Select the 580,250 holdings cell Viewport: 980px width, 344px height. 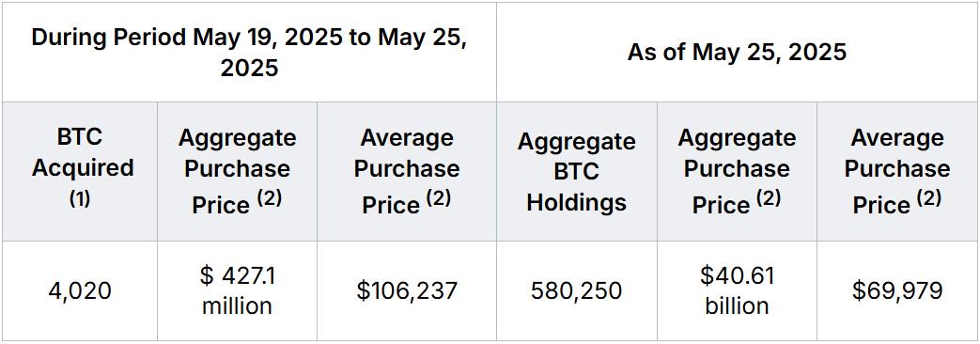point(576,290)
